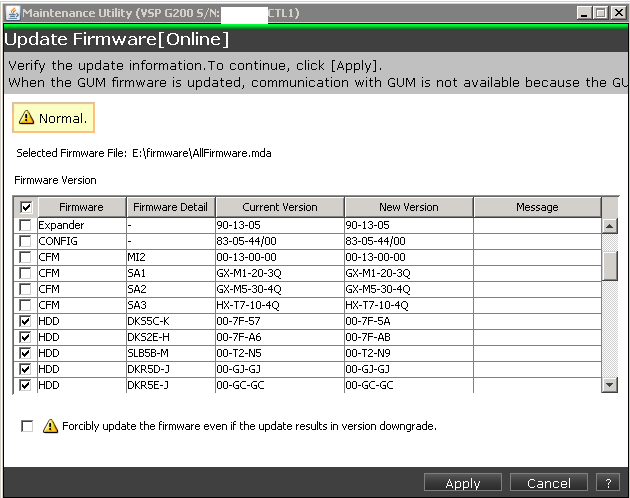Check the CFM SA1 row checkbox
Image resolution: width=630 pixels, height=498 pixels.
pyautogui.click(x=25, y=273)
